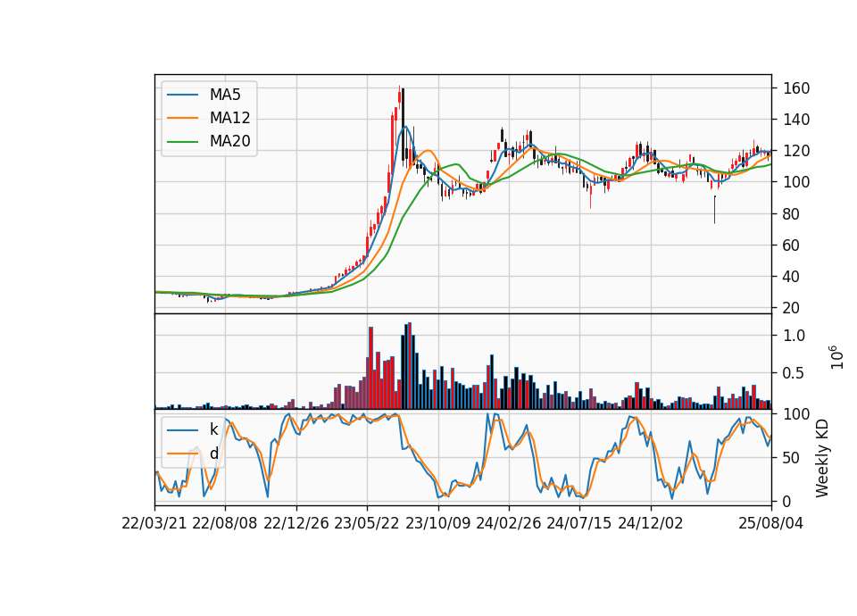This screenshot has width=857, height=616.
Task: Click the MA12 legend label
Action: [229, 118]
